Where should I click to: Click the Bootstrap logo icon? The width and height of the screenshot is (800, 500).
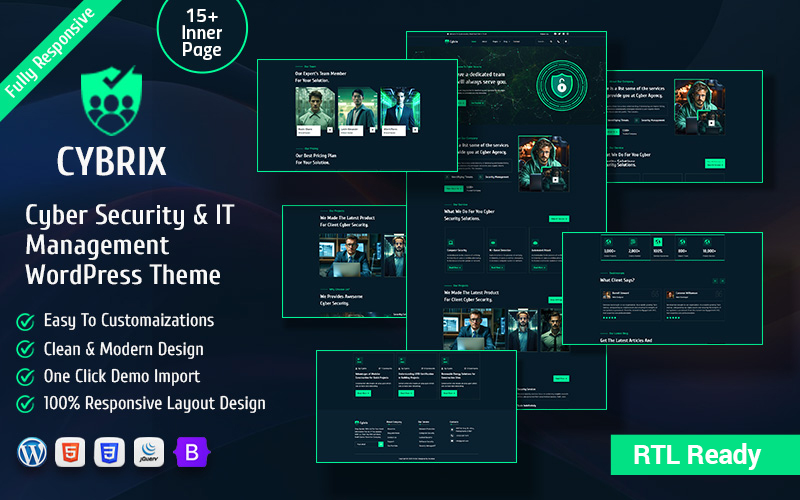click(188, 452)
